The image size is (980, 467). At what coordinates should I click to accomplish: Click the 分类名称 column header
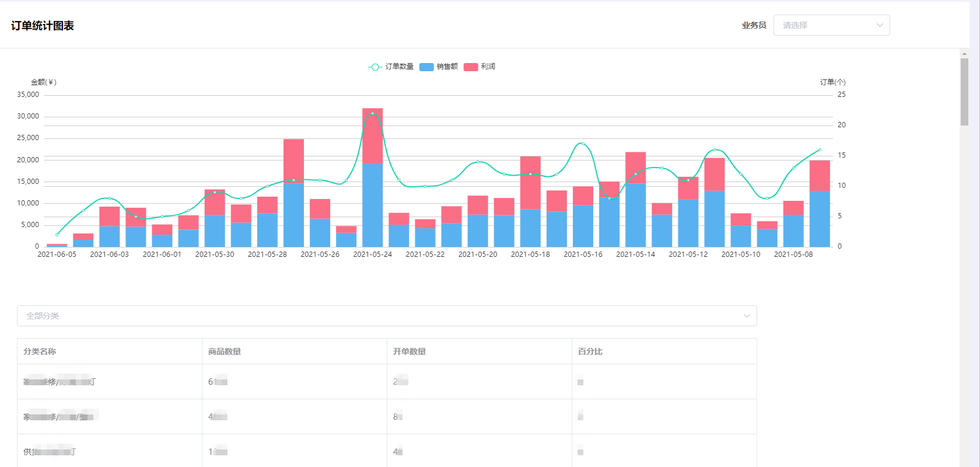coord(40,351)
